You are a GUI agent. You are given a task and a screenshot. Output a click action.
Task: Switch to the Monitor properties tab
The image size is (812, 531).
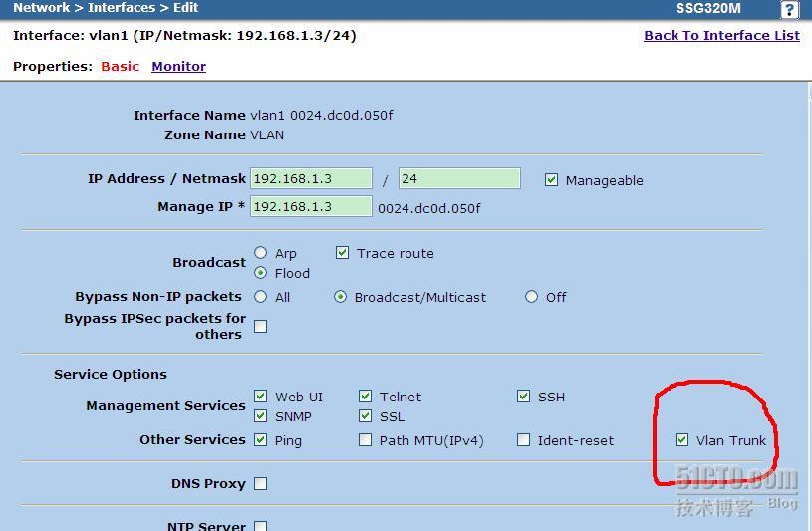pyautogui.click(x=178, y=66)
